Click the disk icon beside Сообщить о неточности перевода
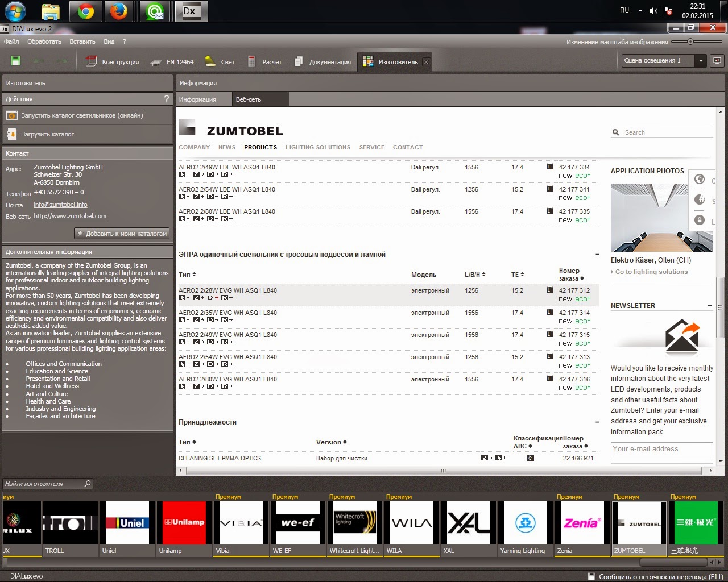728x582 pixels. click(x=591, y=576)
